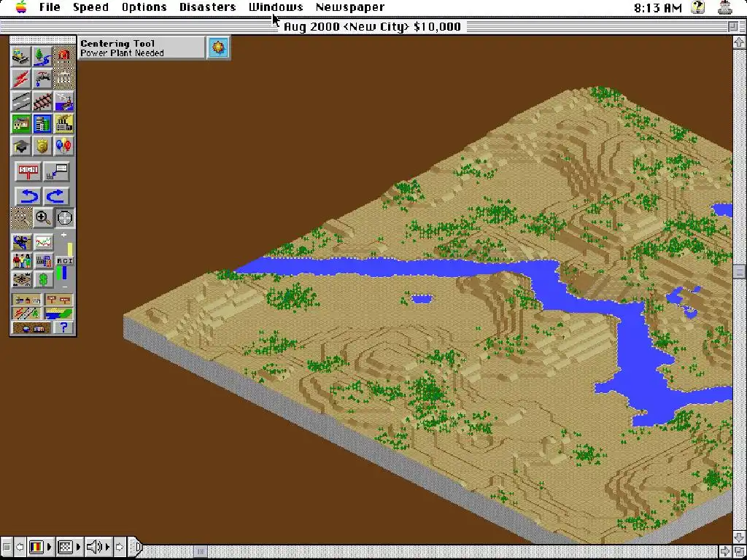Click the city window title bar text
The width and height of the screenshot is (747, 560).
pyautogui.click(x=372, y=27)
